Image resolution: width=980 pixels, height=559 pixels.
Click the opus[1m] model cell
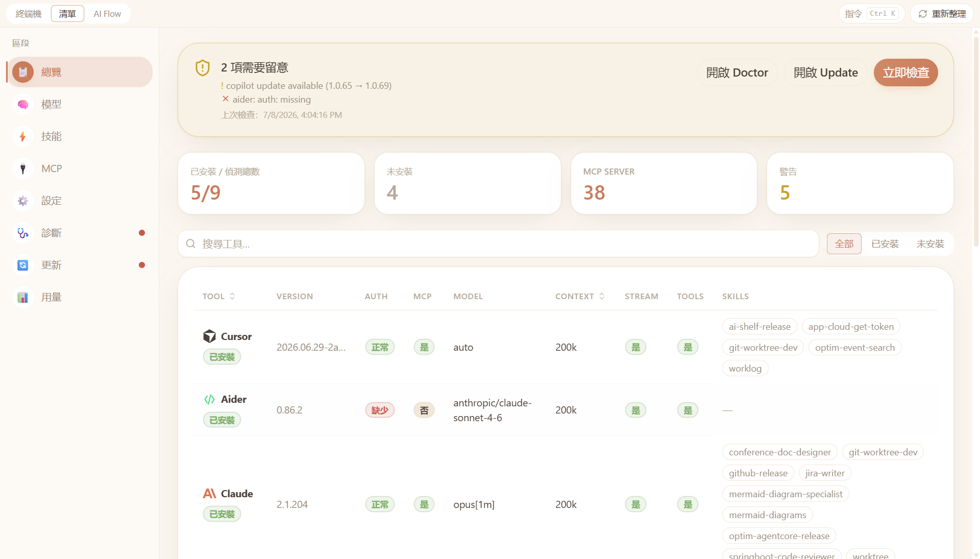474,504
